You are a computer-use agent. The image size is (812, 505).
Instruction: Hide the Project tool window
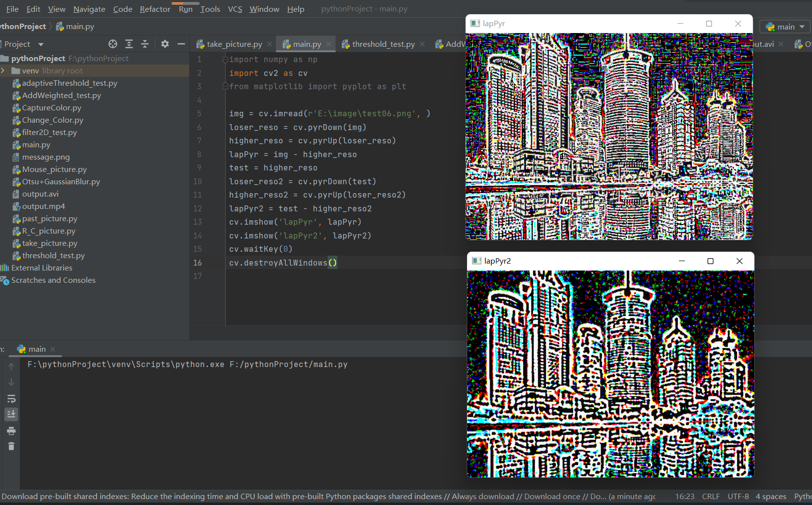[181, 44]
